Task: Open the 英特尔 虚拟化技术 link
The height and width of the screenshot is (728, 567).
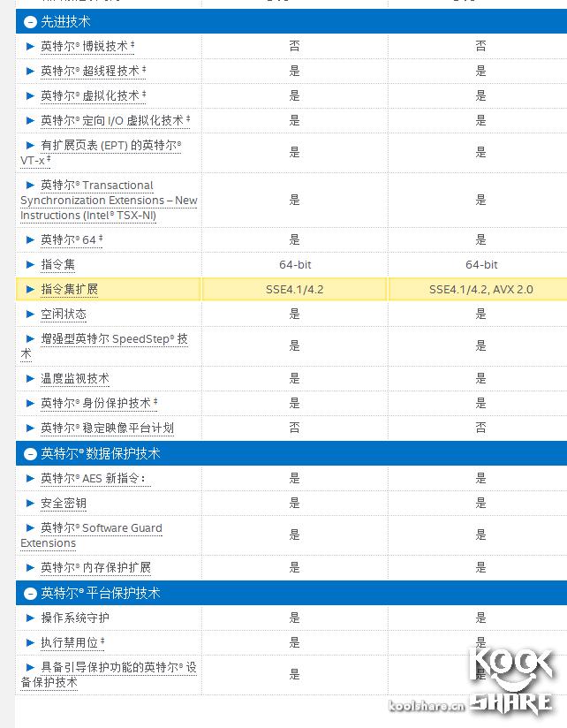Action: (x=94, y=95)
